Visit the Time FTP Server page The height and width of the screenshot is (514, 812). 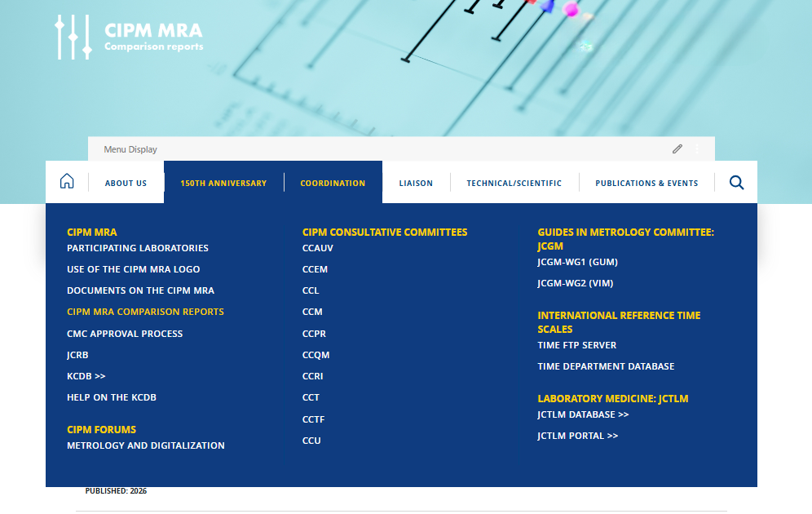click(x=576, y=345)
